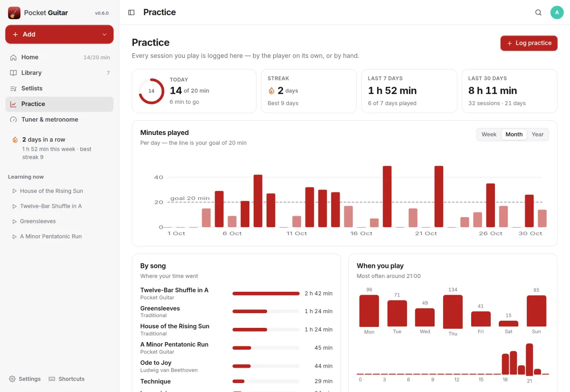Select A Minor Pentatonic Run in By song
Viewport: 570px width, 392px height.
click(236, 348)
